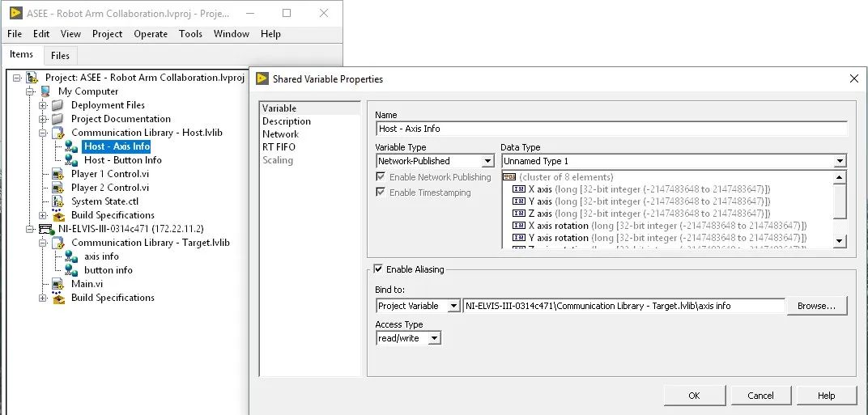This screenshot has height=415, width=868.
Task: Click the Browse... button
Action: [x=818, y=306]
